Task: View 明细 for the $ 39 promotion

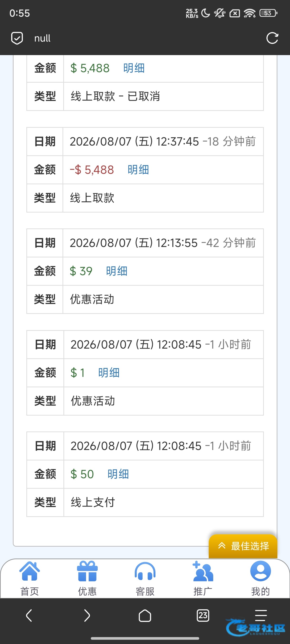Action: [117, 271]
